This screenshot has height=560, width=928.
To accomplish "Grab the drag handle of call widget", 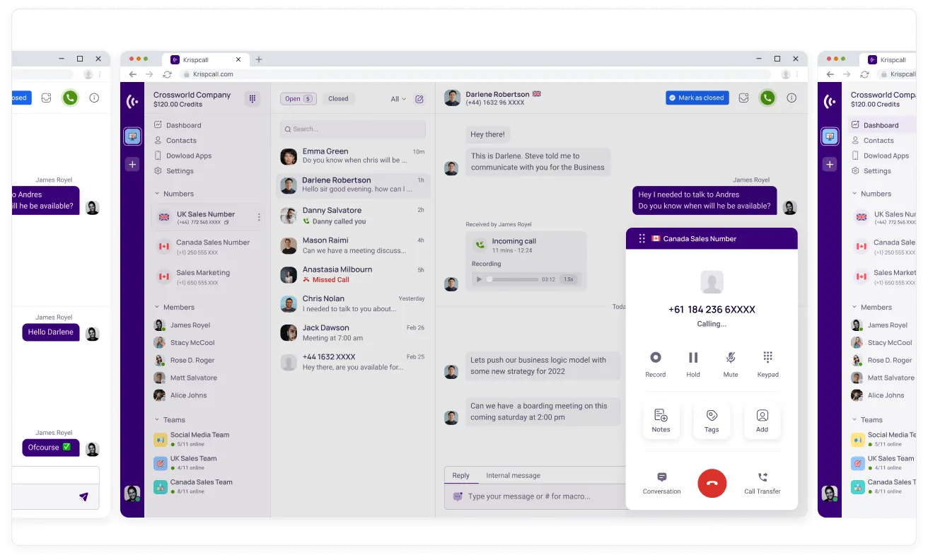I will point(642,239).
